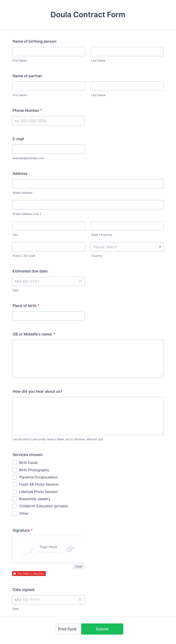
Task: Select the Placenta Encapsulation checkbox
Action: (x=15, y=477)
